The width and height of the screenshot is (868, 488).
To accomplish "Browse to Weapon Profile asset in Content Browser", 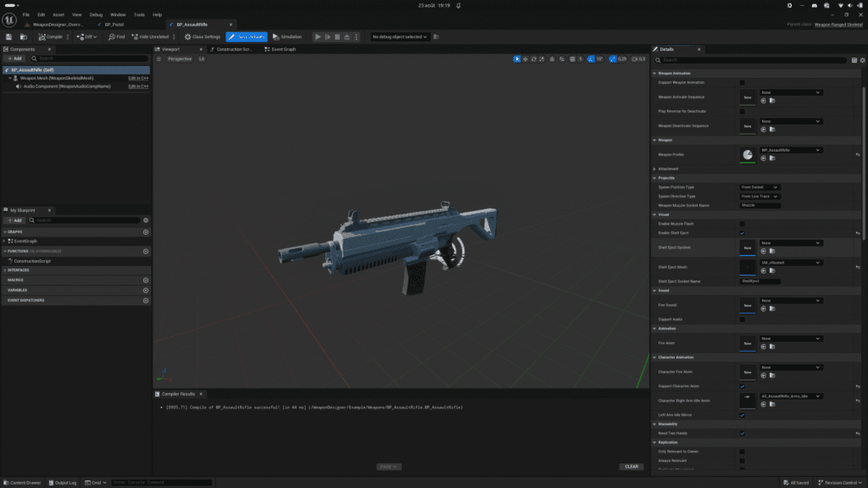I will [772, 158].
